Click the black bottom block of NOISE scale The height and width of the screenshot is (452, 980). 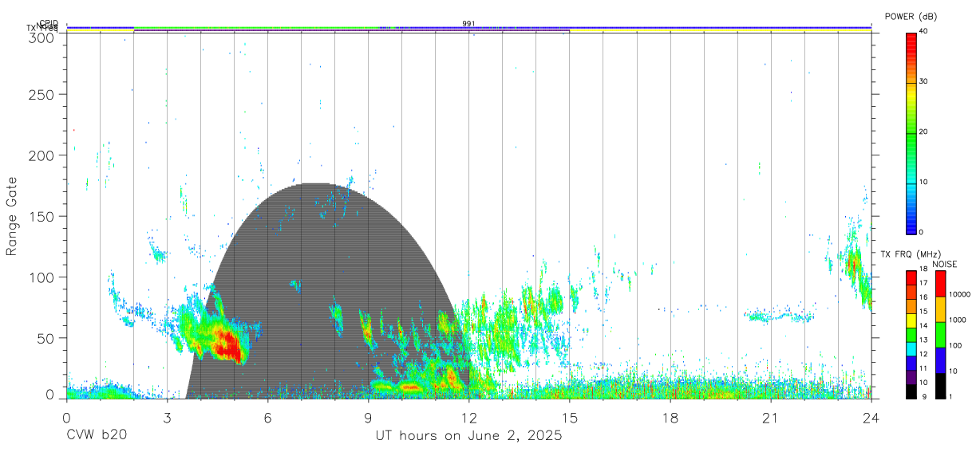939,385
